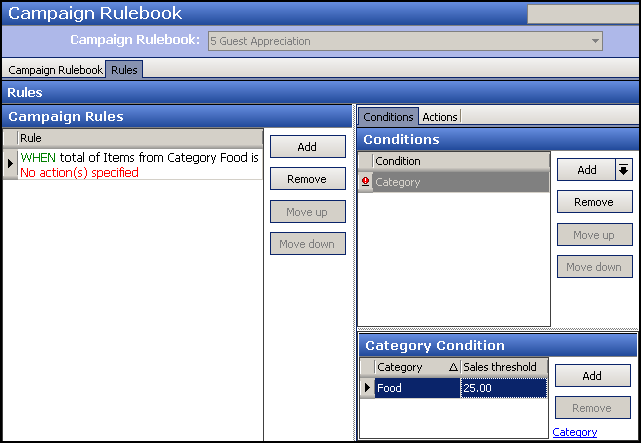Select the Category condition row
Viewport: 641px width, 443px height.
461,182
